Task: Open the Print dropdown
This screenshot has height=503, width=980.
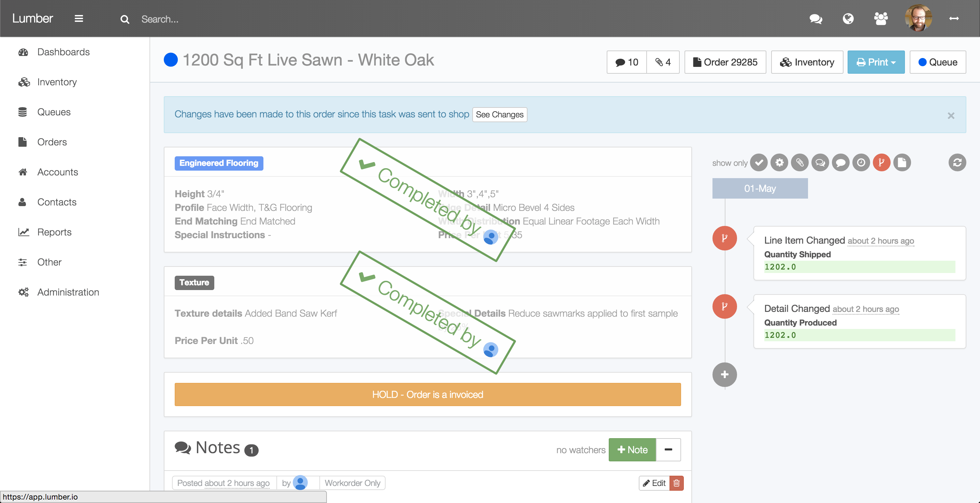Action: [876, 62]
